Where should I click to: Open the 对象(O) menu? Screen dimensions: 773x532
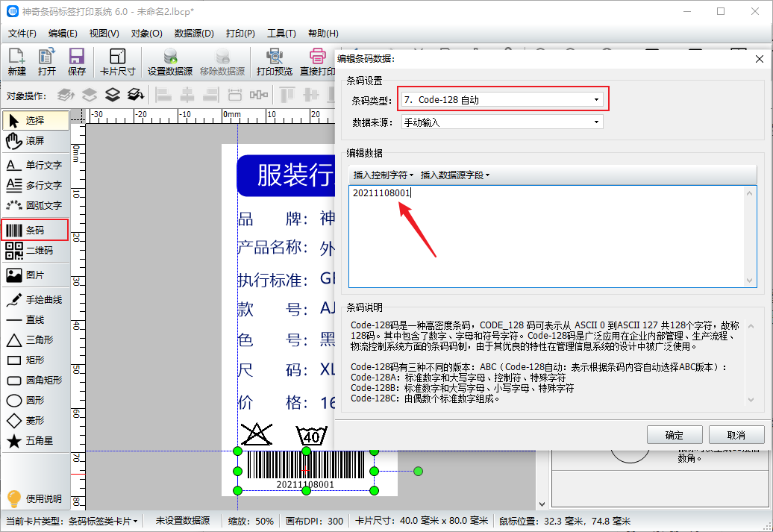pyautogui.click(x=146, y=34)
